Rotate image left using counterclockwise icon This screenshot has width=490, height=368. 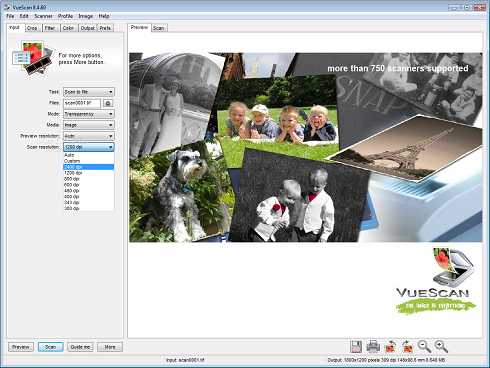[x=390, y=347]
